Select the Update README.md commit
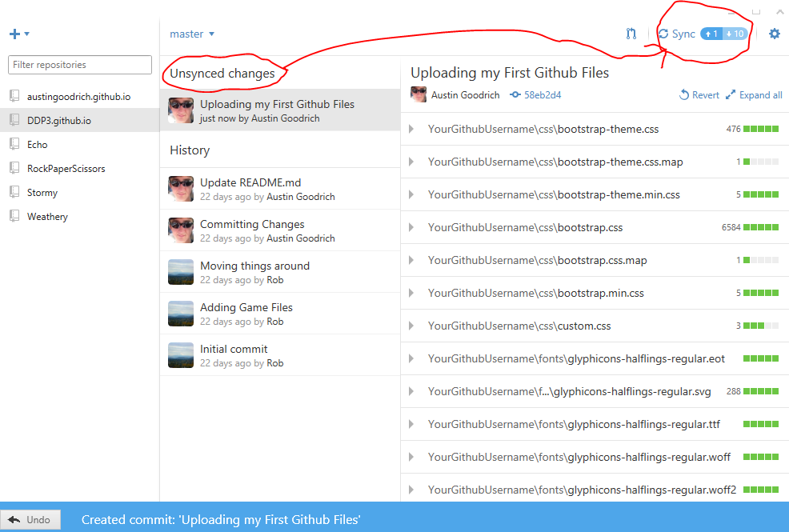This screenshot has width=789, height=532. (250, 182)
